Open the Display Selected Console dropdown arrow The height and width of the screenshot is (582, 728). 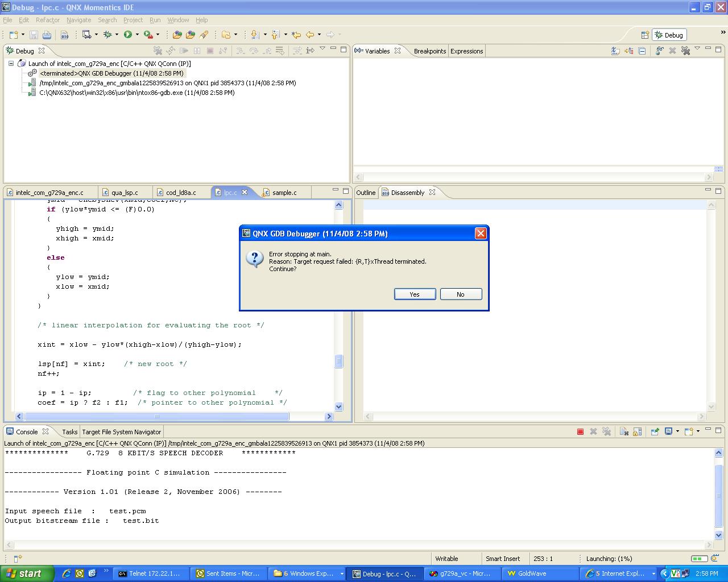(677, 432)
